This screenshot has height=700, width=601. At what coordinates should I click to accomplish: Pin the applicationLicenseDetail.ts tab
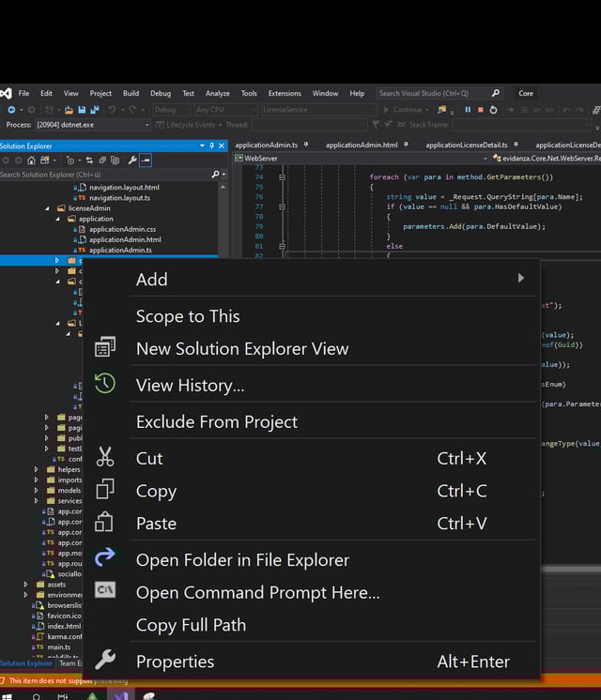pos(516,145)
